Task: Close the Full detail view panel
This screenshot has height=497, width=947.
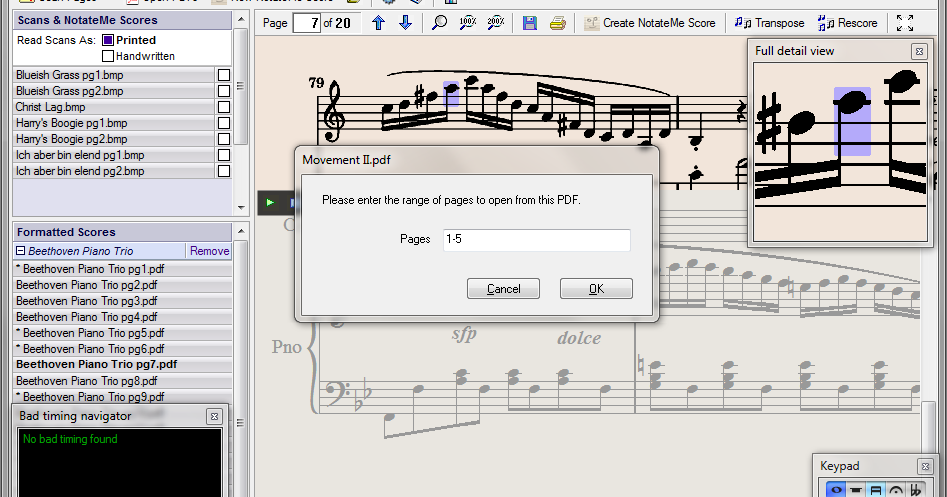Action: 919,51
